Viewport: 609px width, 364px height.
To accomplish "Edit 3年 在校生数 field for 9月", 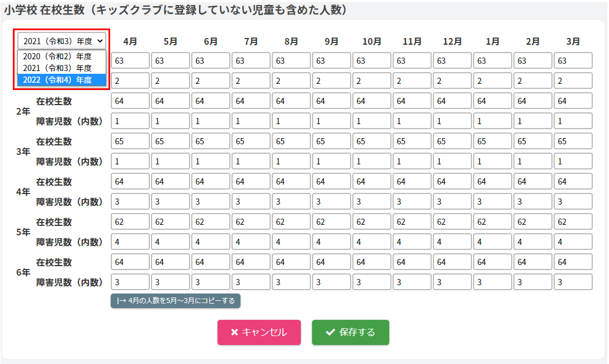I will point(332,141).
